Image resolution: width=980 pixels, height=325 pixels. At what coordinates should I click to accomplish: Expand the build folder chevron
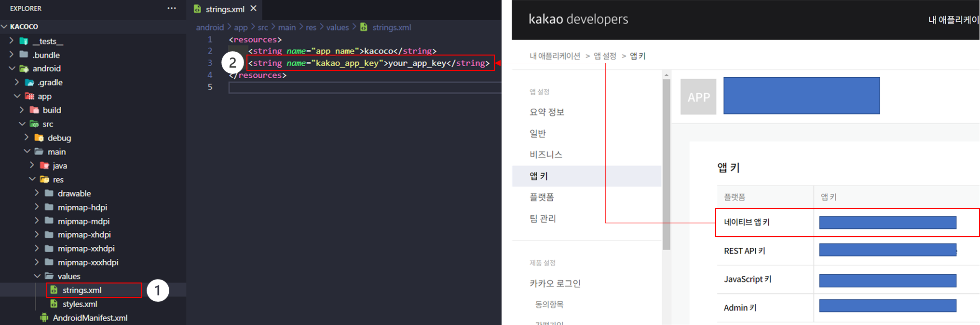coord(22,110)
